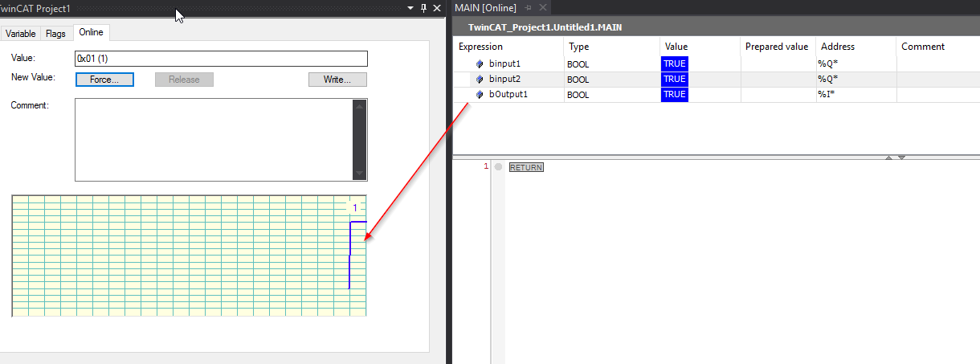Screen dimensions: 980x364
Task: Select the bInput1 variable row
Action: coord(717,63)
